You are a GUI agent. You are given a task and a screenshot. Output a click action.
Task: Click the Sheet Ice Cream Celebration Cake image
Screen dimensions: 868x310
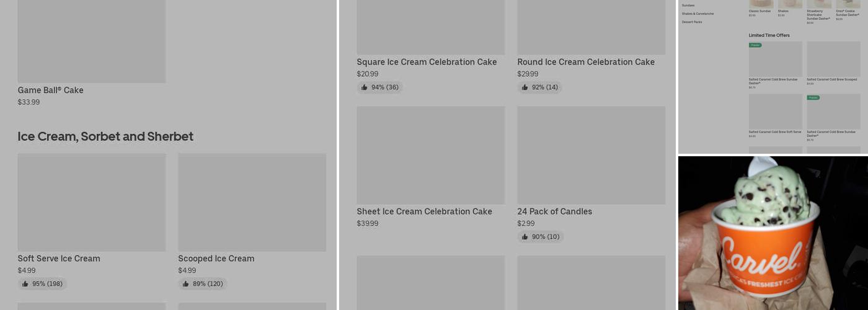tap(430, 155)
